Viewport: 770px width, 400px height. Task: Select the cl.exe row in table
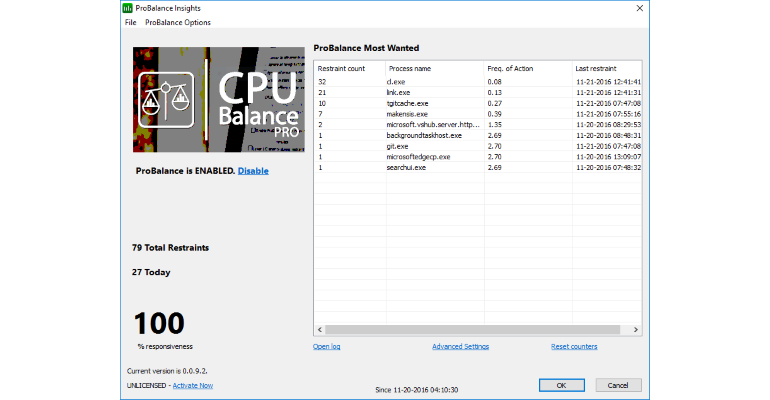pyautogui.click(x=478, y=82)
